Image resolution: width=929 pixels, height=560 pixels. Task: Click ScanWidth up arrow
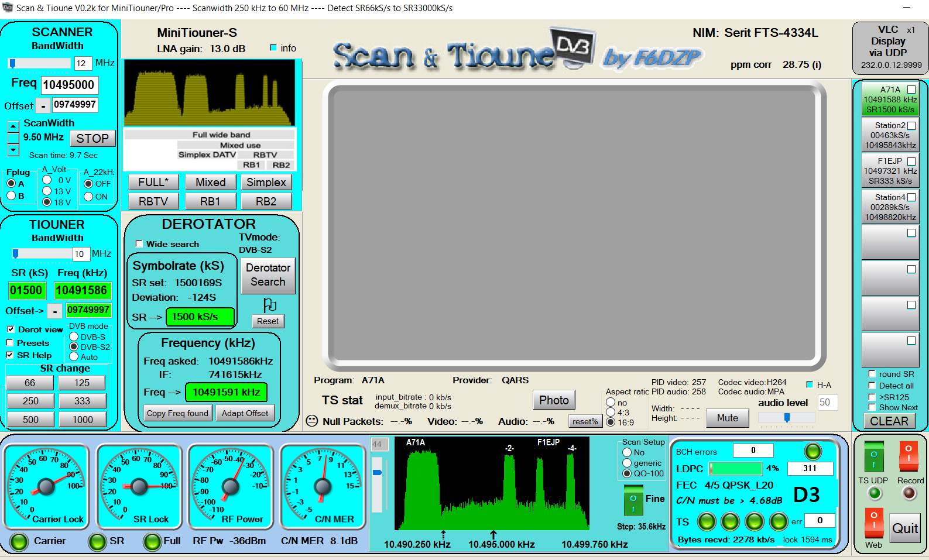13,126
